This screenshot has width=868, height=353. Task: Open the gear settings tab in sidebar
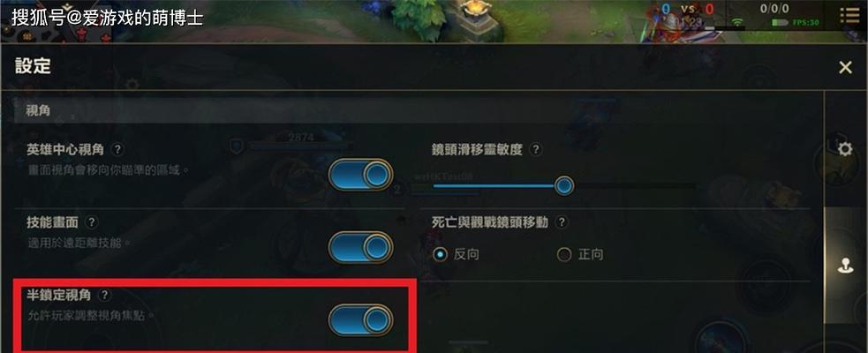point(845,149)
